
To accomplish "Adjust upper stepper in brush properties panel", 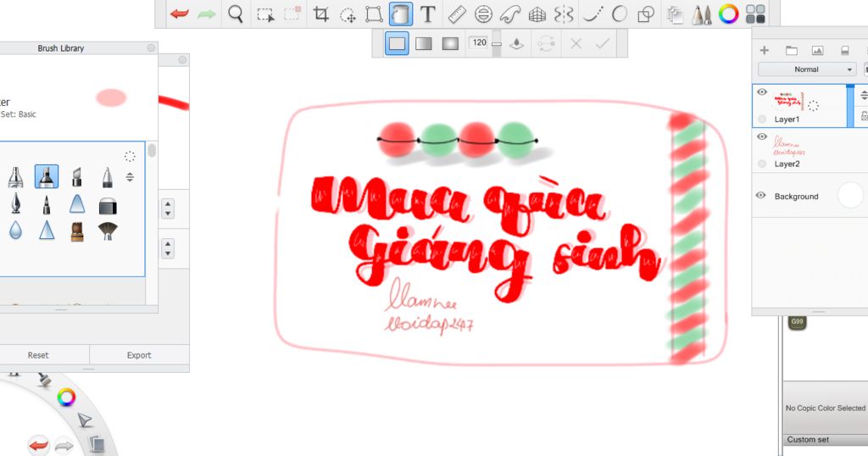I will [x=168, y=209].
